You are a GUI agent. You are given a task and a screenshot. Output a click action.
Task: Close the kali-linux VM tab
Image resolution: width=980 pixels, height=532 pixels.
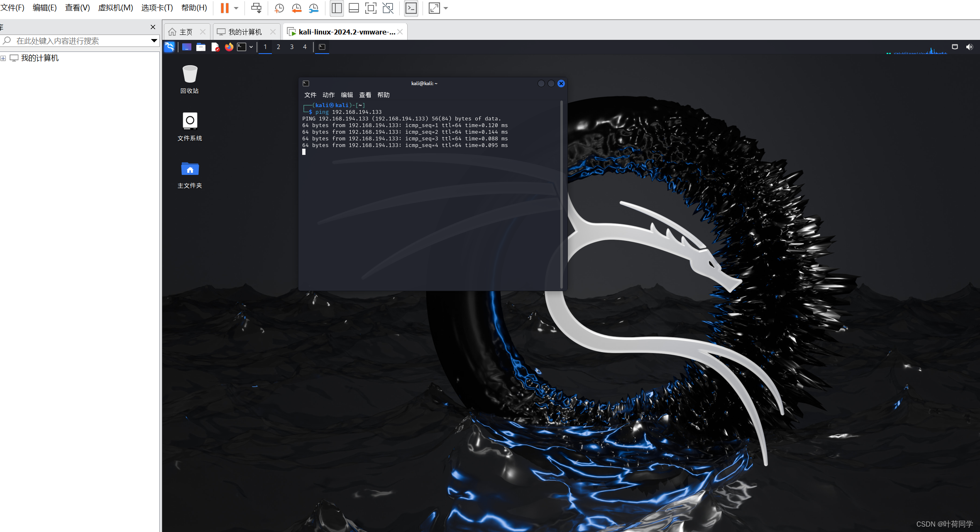click(400, 32)
